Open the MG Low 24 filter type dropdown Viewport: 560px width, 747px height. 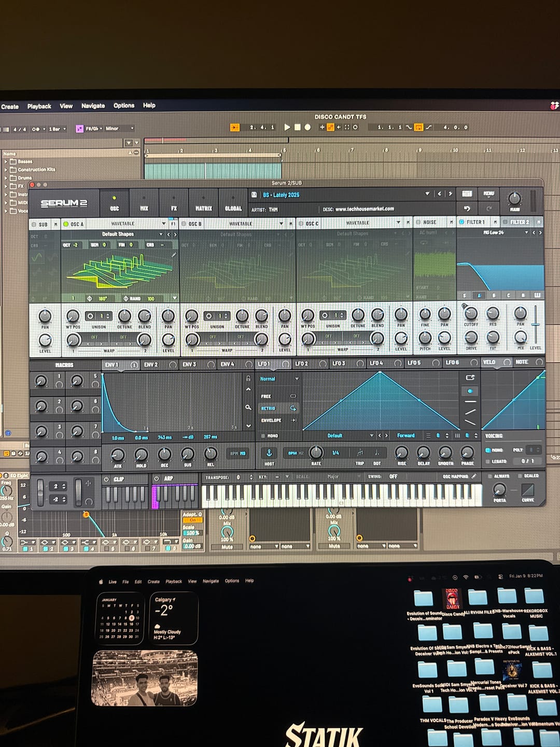click(x=526, y=232)
